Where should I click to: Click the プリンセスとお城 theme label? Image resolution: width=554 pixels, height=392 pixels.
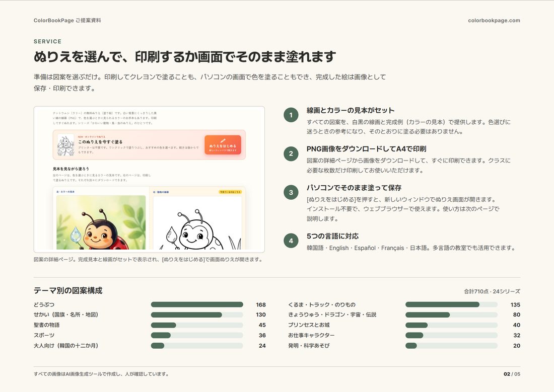308,325
